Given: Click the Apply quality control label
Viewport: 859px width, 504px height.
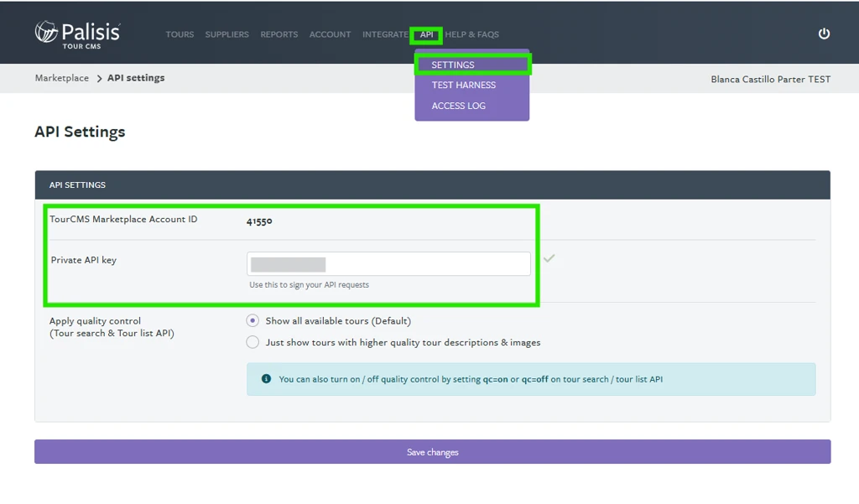Looking at the screenshot, I should coord(112,327).
